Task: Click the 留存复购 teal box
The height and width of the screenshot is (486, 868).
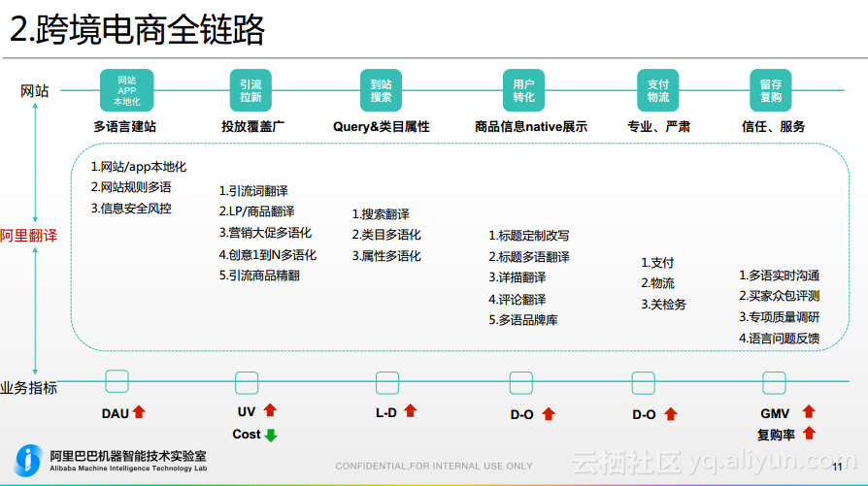Action: [x=771, y=90]
